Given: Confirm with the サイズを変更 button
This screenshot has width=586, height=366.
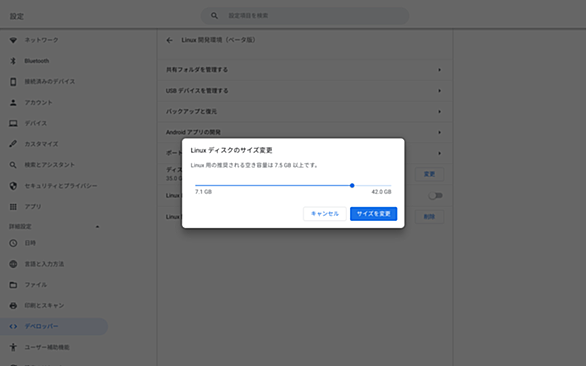Looking at the screenshot, I should coord(373,214).
